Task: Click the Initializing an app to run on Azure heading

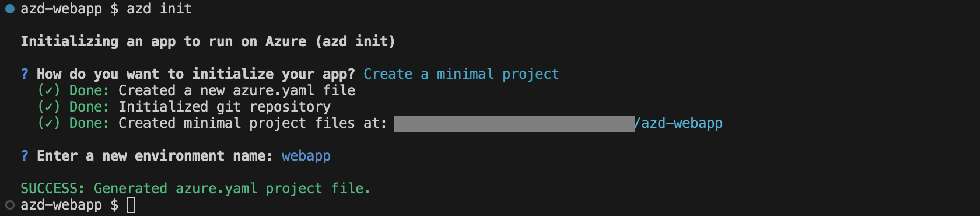Action: 208,41
